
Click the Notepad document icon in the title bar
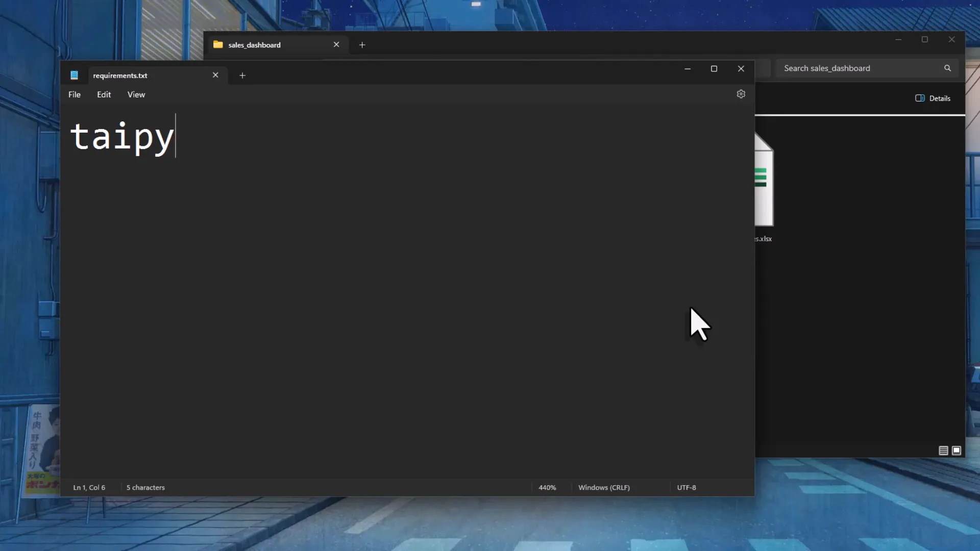[75, 74]
